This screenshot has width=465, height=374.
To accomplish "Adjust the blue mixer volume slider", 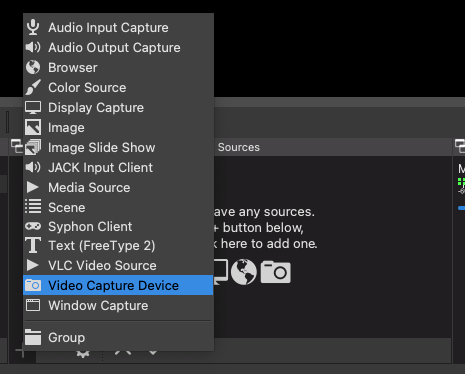I will click(x=461, y=208).
